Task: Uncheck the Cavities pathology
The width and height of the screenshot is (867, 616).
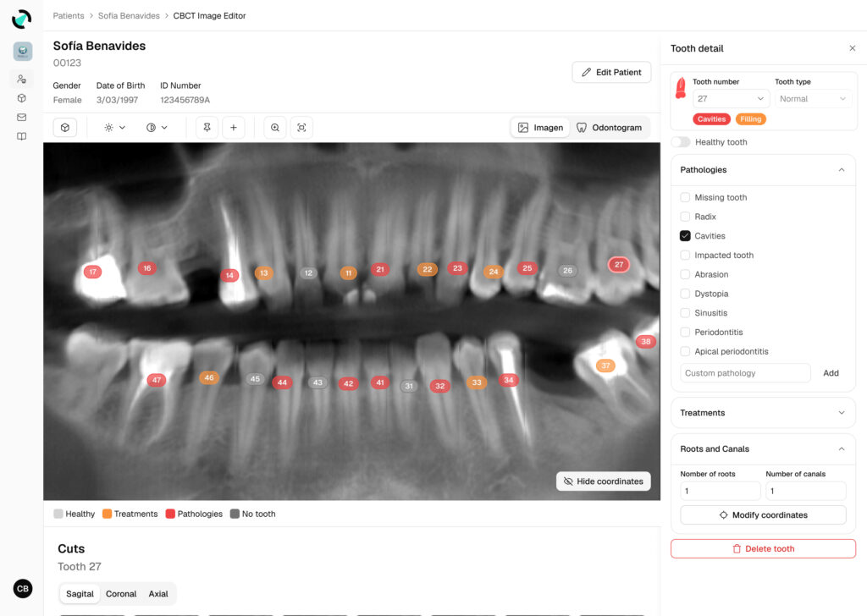Action: click(685, 235)
